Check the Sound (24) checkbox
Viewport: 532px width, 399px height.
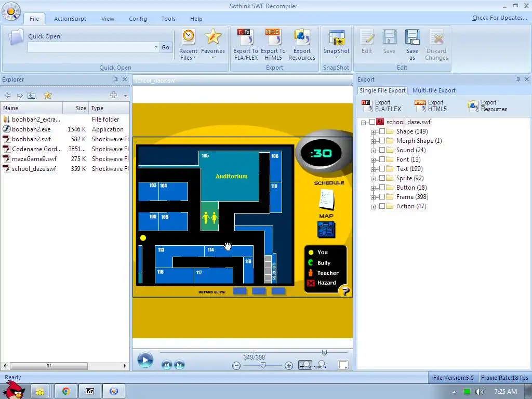click(x=382, y=150)
